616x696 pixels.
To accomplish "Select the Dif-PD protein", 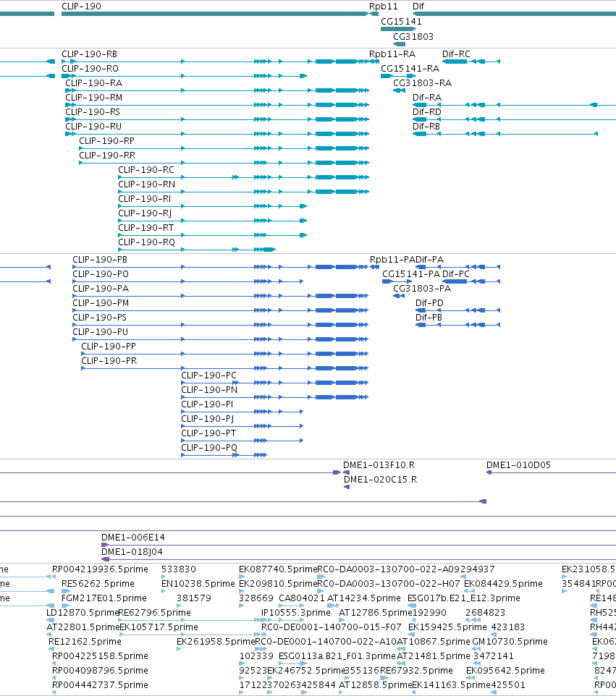I will coord(458,310).
